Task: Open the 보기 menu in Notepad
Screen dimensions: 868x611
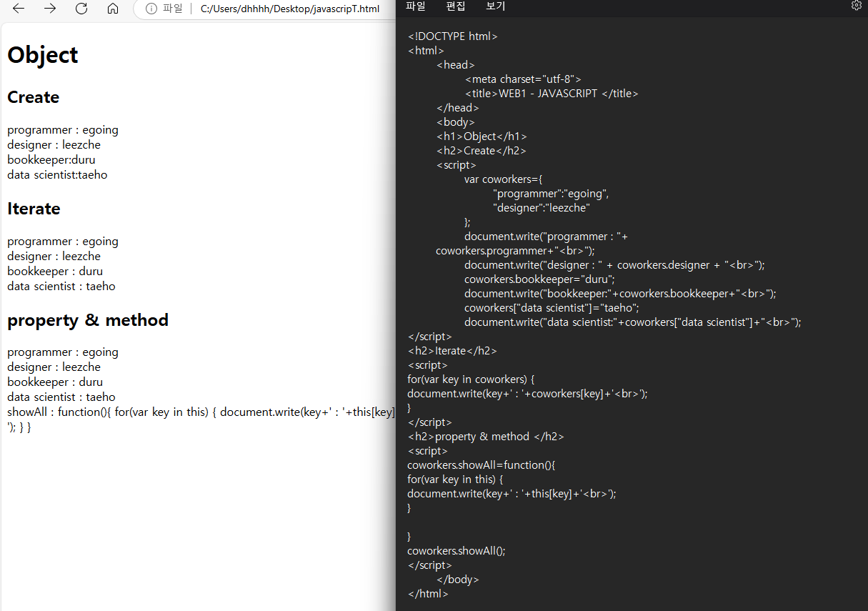Action: tap(495, 6)
